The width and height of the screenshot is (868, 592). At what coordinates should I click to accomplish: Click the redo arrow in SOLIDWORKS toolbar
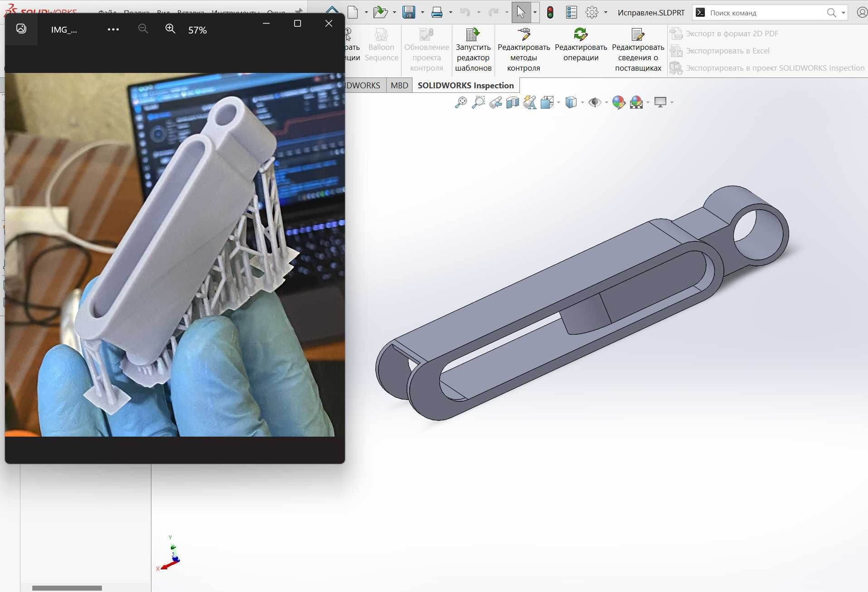493,12
